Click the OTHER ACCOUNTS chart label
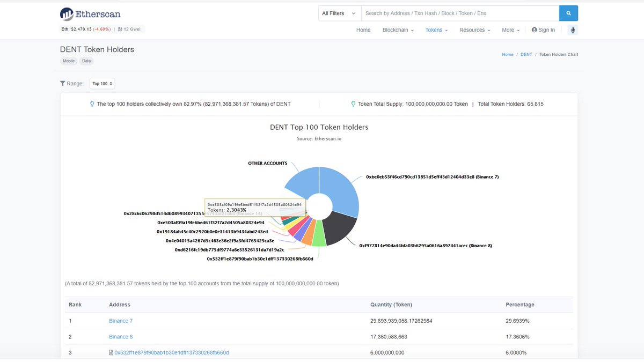The height and width of the screenshot is (362, 644). (x=267, y=163)
